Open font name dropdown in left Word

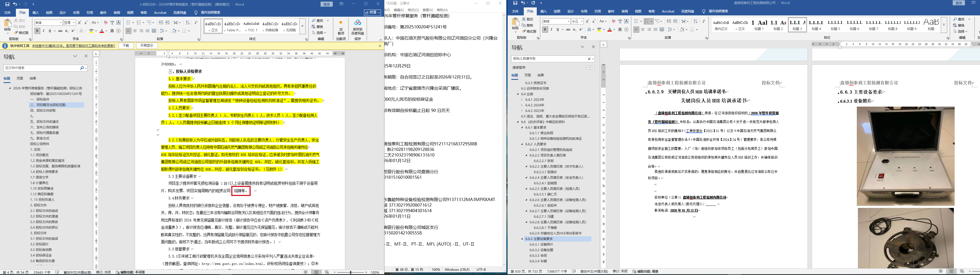click(x=60, y=23)
